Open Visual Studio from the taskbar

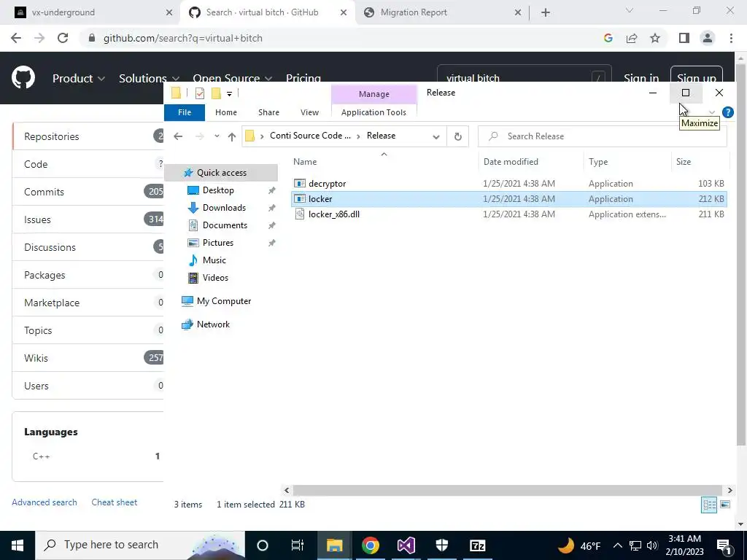[406, 545]
